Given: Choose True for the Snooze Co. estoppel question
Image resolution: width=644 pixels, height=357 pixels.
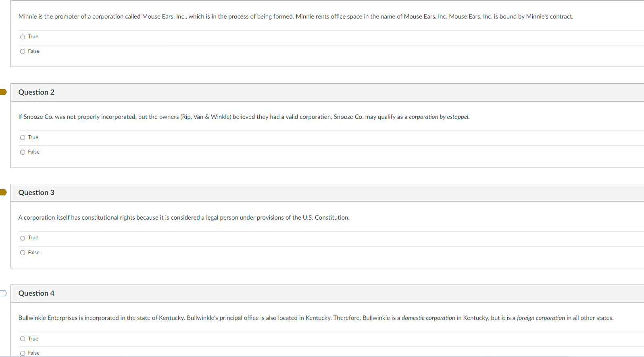Looking at the screenshot, I should (23, 137).
